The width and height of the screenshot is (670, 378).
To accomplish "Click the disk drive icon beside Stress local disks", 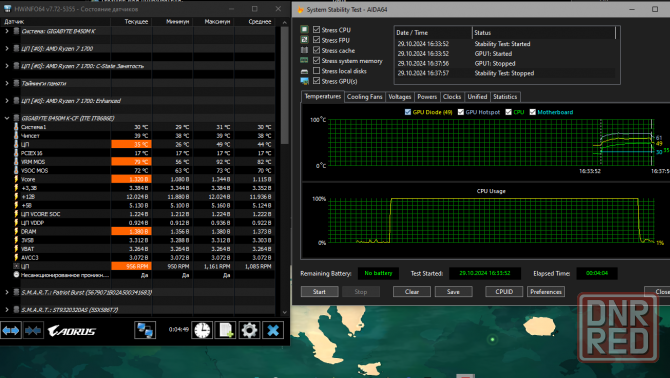I will pos(304,71).
